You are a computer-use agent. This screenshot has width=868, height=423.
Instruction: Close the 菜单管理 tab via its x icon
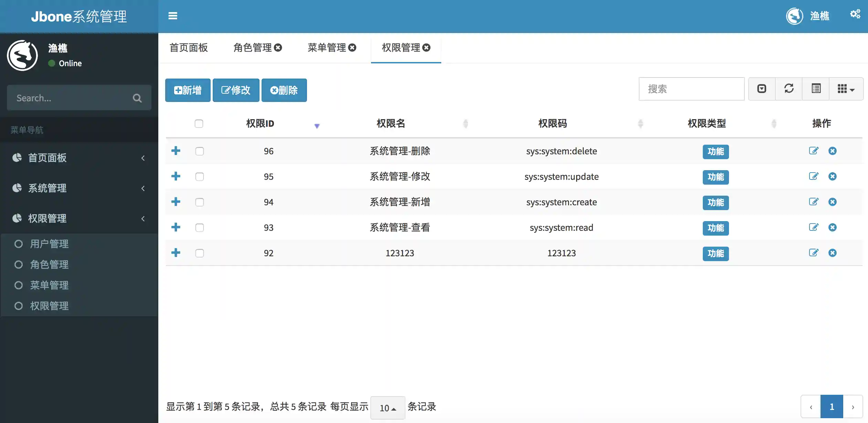click(352, 48)
